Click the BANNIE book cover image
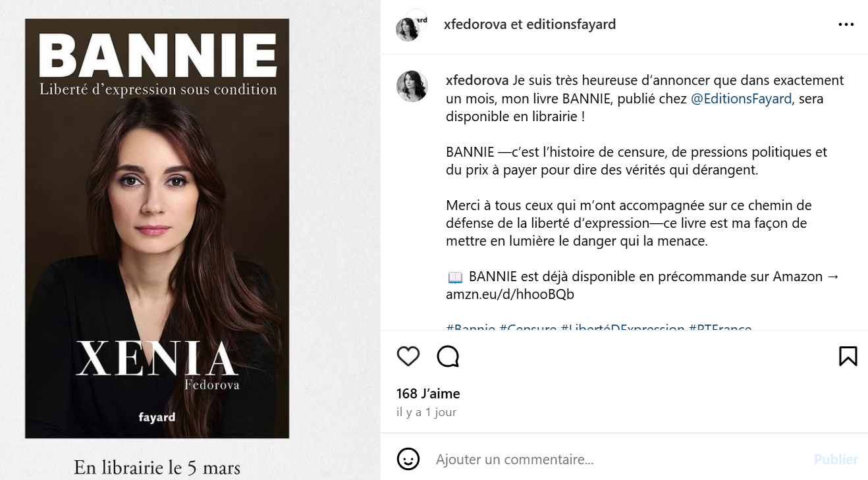 click(x=157, y=228)
